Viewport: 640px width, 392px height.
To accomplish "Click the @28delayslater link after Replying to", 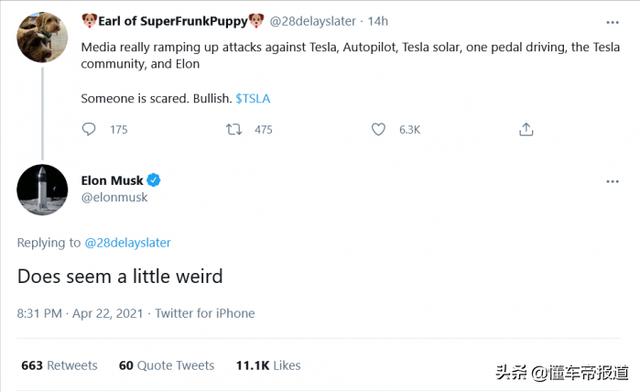I will 127,243.
